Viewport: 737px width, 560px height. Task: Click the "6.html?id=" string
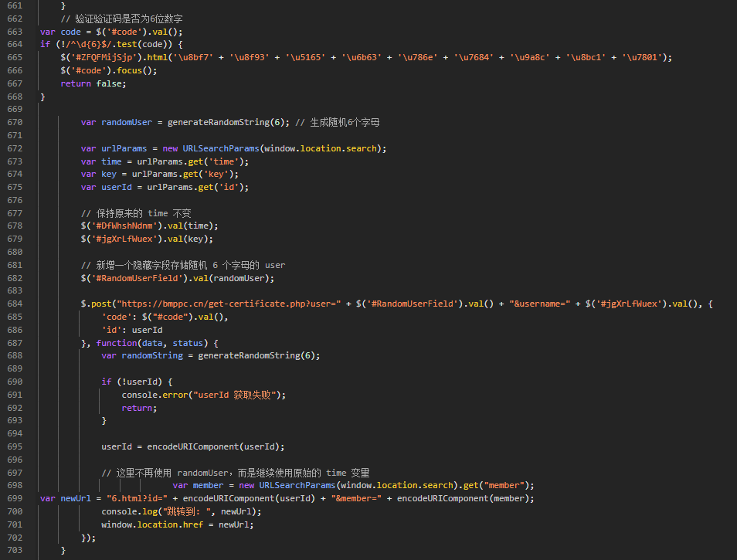(137, 498)
